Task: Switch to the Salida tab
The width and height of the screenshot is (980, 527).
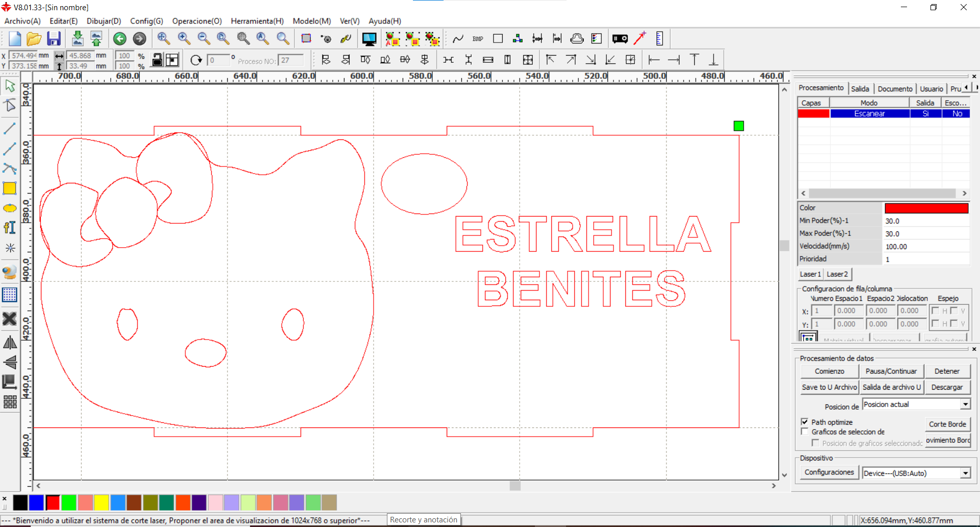Action: (860, 88)
